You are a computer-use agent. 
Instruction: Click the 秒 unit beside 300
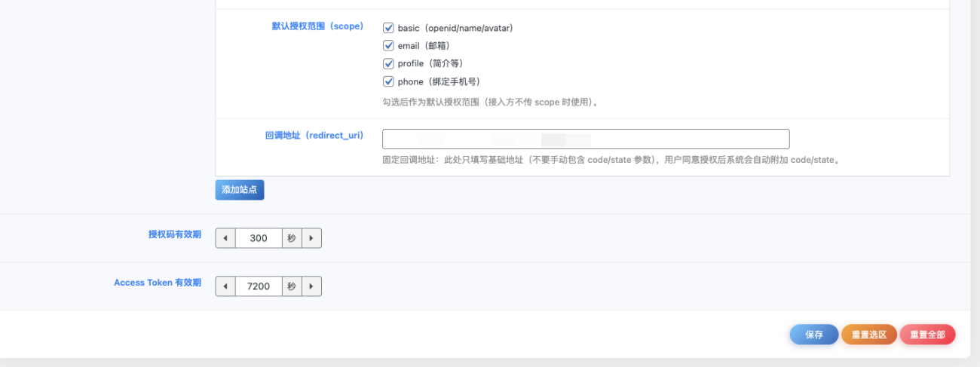point(292,238)
